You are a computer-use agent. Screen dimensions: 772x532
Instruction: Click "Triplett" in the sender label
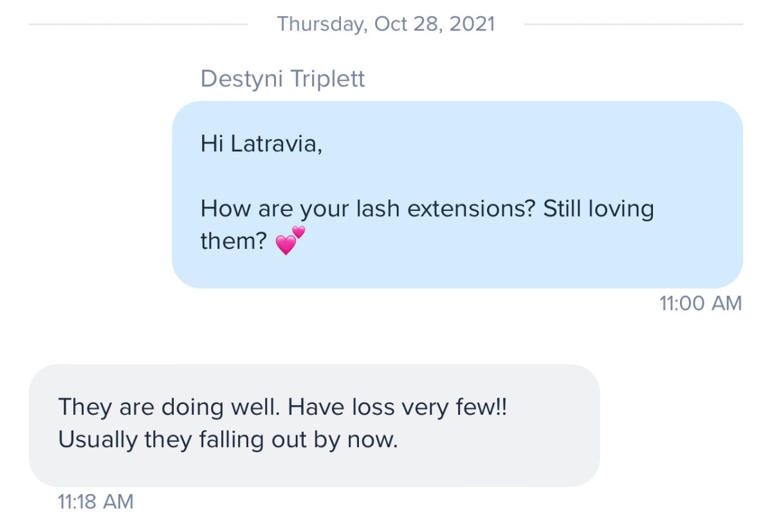pos(327,79)
